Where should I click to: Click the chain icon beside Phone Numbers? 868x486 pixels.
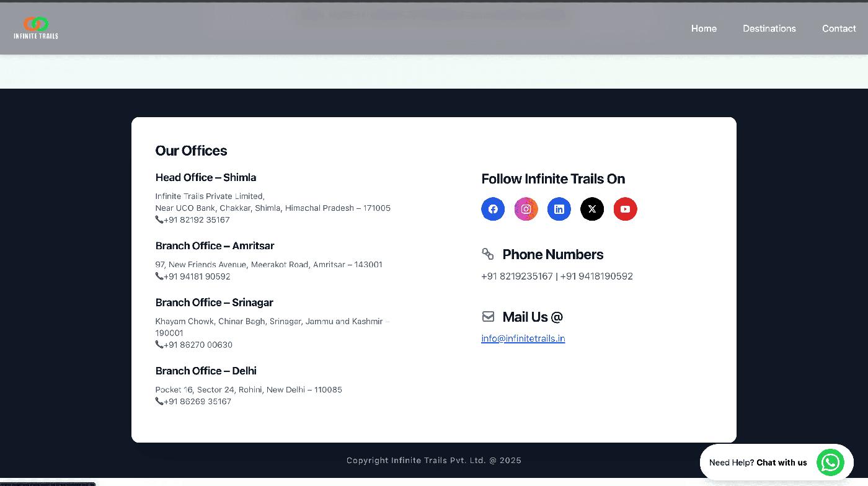pyautogui.click(x=488, y=254)
